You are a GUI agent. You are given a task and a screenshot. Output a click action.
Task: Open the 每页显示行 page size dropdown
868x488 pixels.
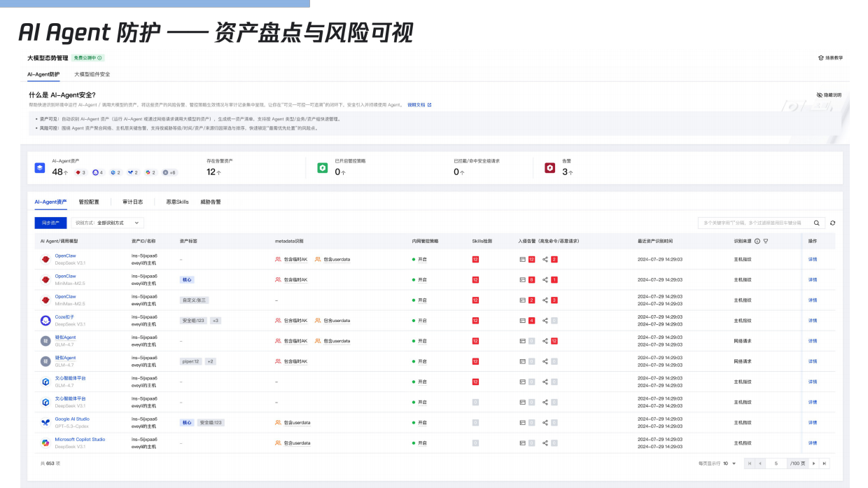tap(728, 463)
